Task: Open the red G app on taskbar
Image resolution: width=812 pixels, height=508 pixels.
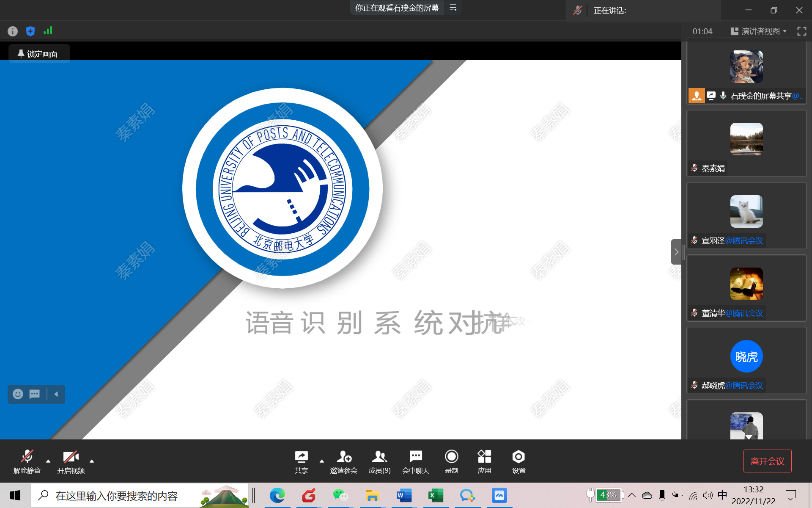Action: pyautogui.click(x=309, y=495)
